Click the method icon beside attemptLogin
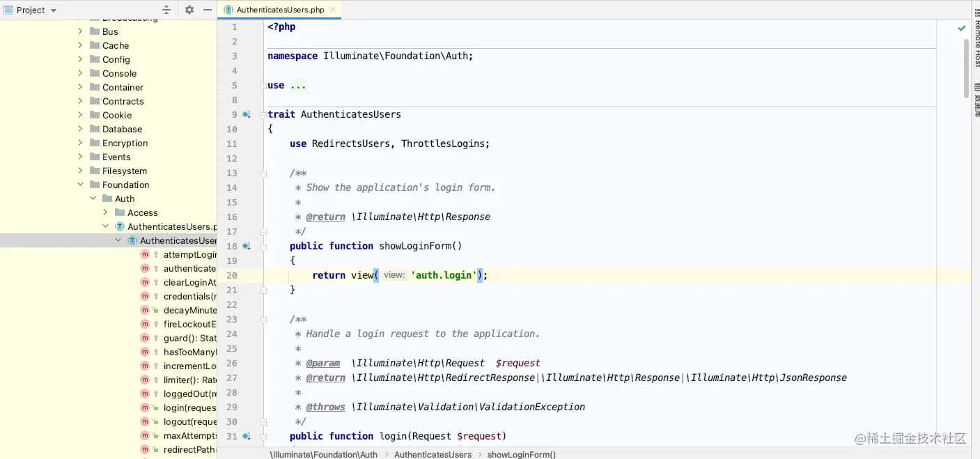980x459 pixels. 145,254
